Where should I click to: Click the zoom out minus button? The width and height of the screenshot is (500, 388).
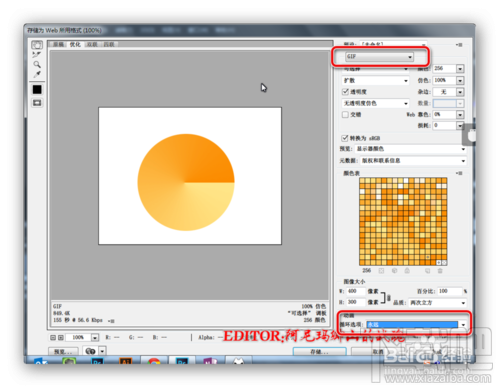tap(53, 338)
